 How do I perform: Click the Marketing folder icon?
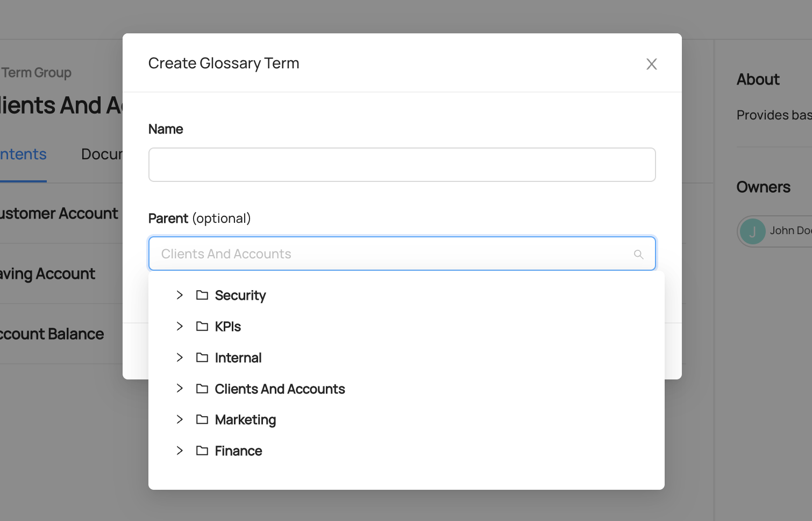(202, 419)
